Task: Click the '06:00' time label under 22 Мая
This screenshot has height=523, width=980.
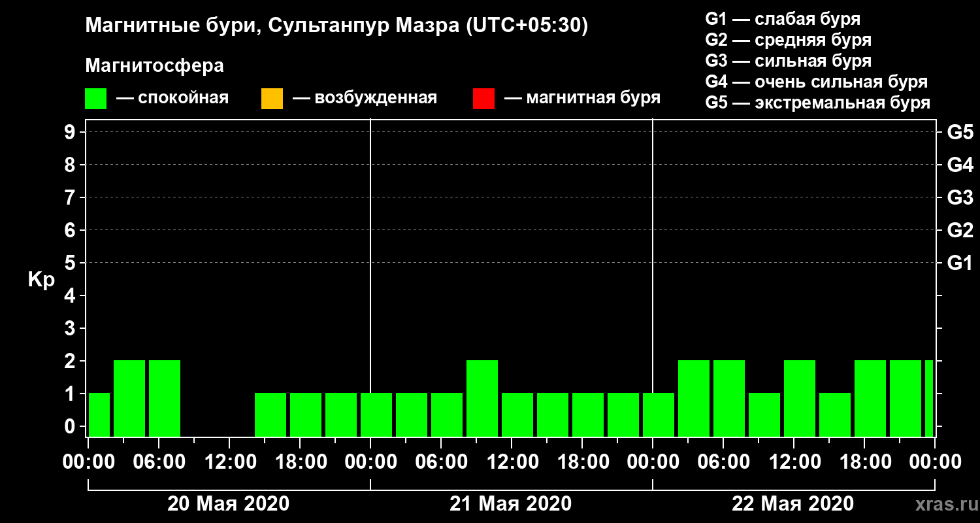Action: point(723,462)
